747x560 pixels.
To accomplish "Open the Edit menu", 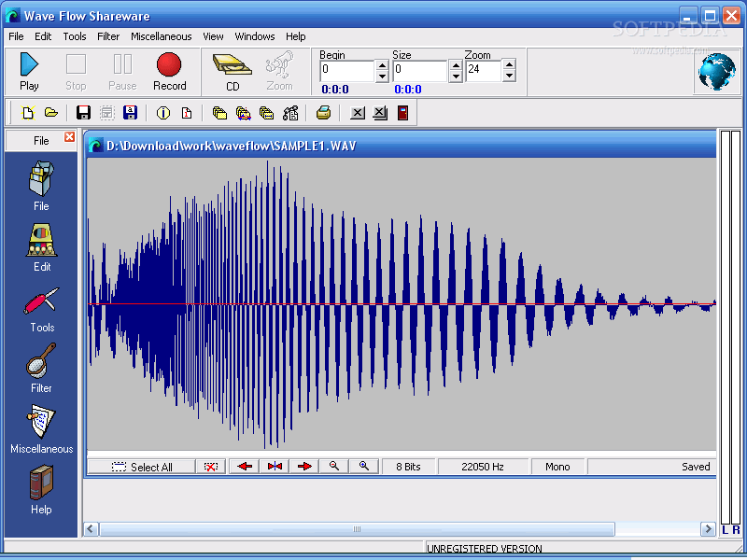I will pos(43,36).
